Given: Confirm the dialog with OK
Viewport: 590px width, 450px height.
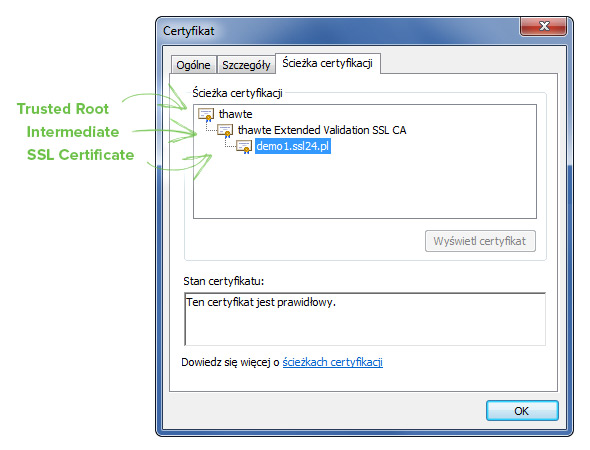Looking at the screenshot, I should [522, 411].
